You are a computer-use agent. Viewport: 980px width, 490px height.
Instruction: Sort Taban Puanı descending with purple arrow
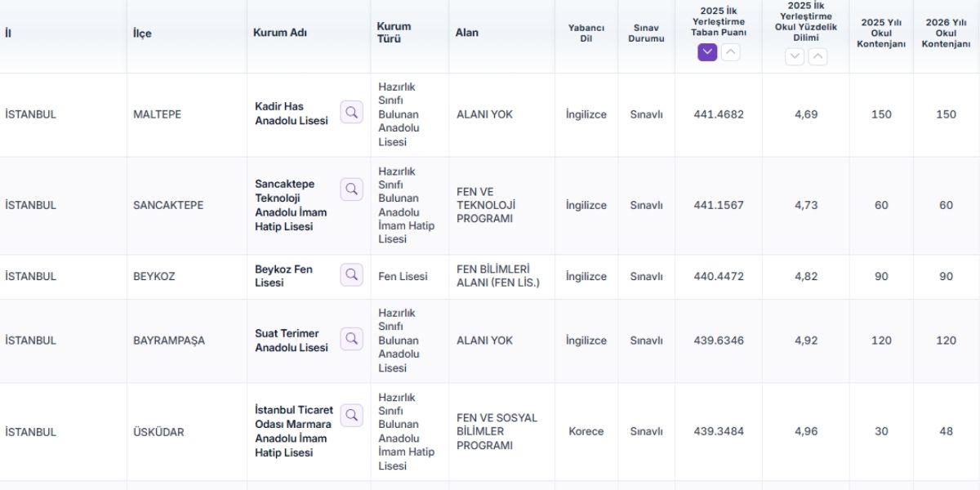click(707, 52)
